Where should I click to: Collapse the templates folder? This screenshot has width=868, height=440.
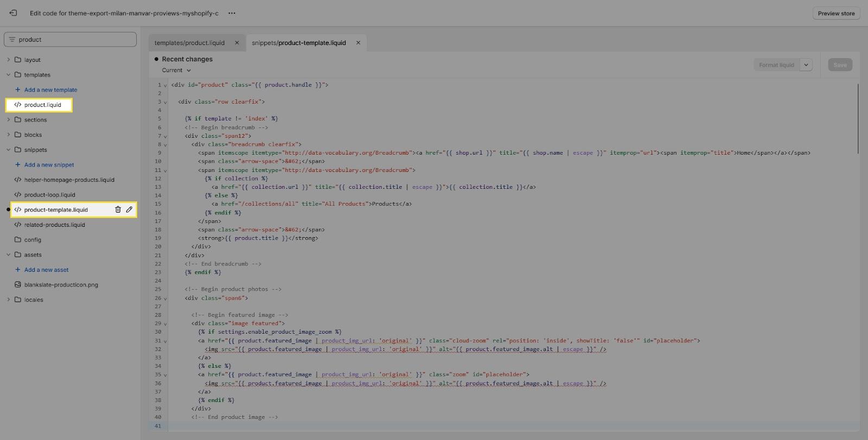[x=8, y=75]
